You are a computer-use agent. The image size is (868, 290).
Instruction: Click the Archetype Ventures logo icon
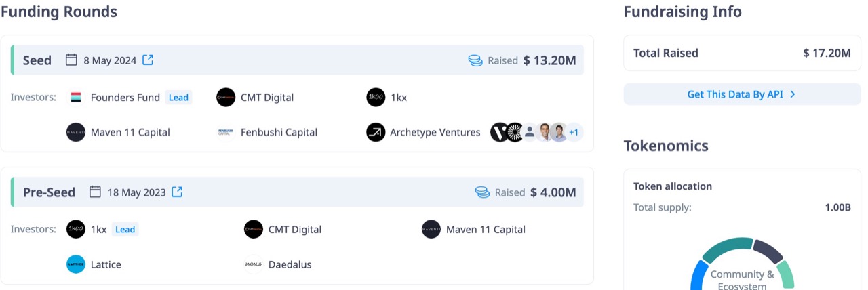(x=376, y=132)
